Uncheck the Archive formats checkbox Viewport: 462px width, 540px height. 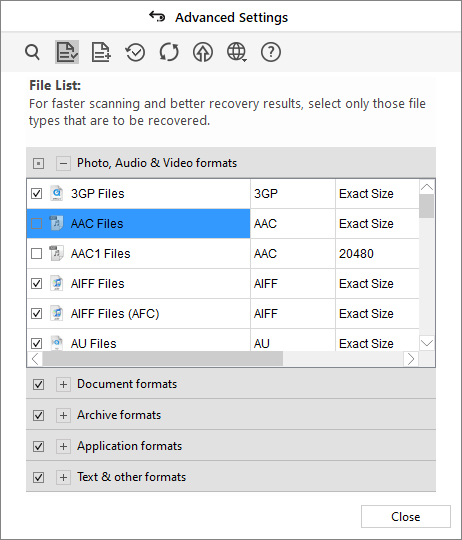coord(39,415)
